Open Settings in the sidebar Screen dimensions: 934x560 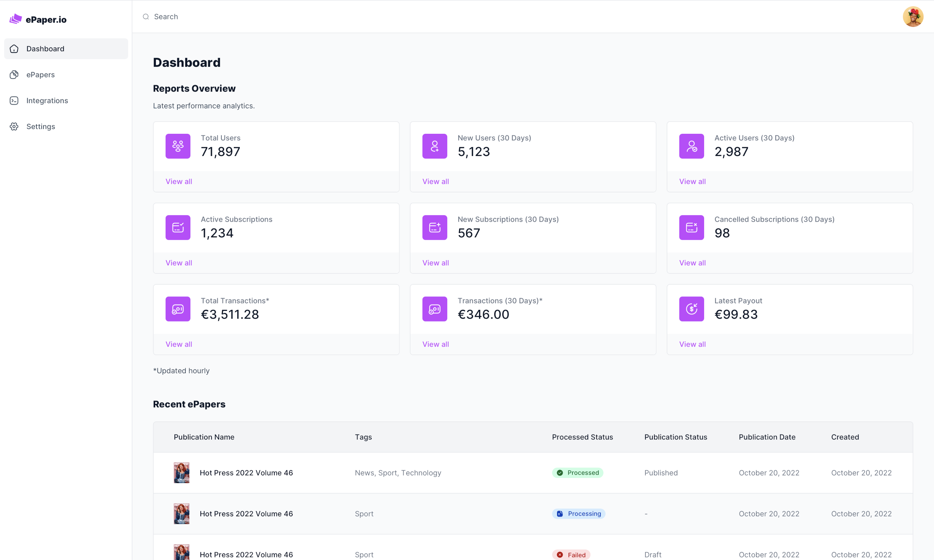click(66, 127)
